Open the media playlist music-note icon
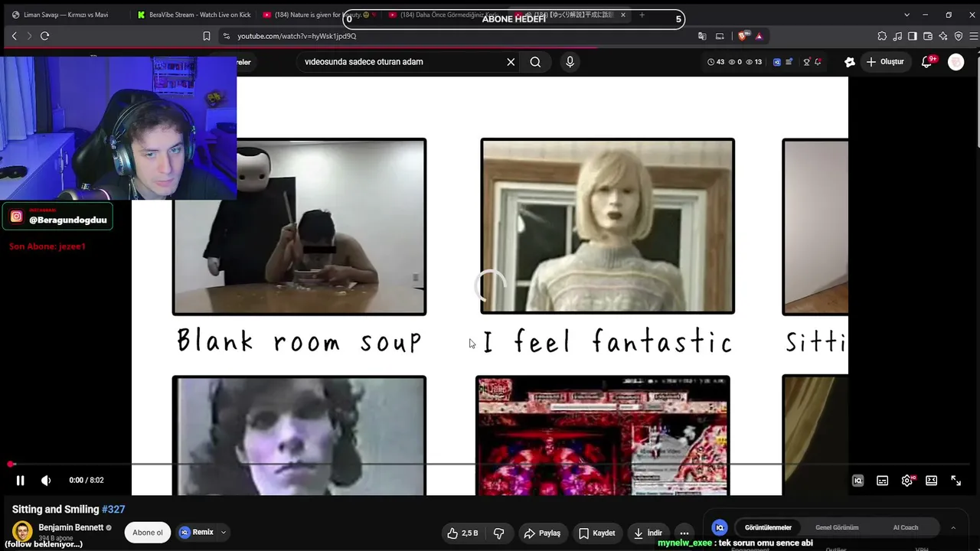Screen dimensions: 980x551 [x=897, y=36]
